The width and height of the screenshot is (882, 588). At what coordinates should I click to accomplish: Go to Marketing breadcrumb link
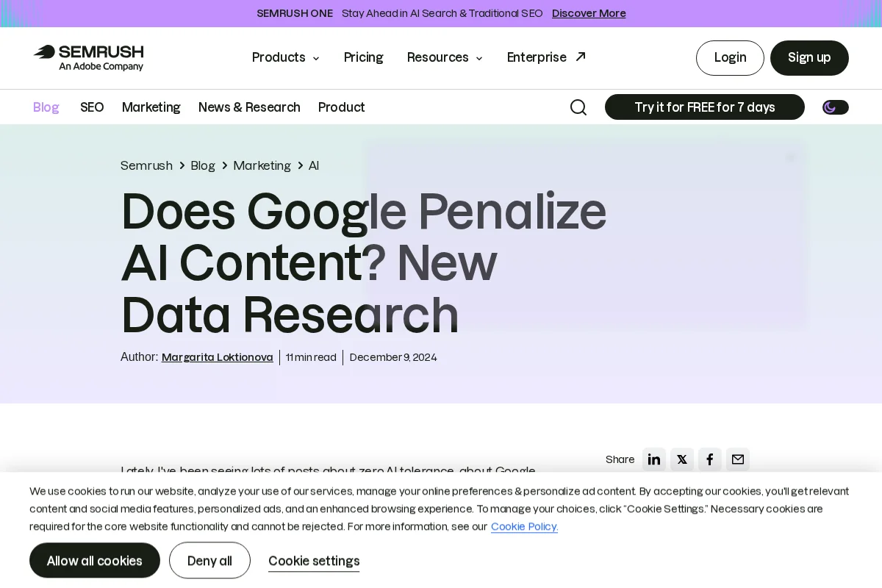(x=262, y=165)
